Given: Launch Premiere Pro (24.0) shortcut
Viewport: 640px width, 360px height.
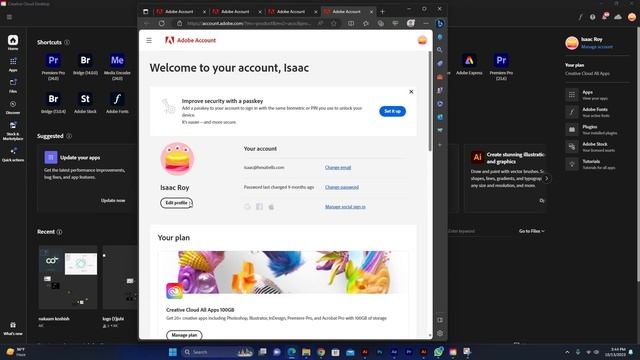Looking at the screenshot, I should point(53,66).
